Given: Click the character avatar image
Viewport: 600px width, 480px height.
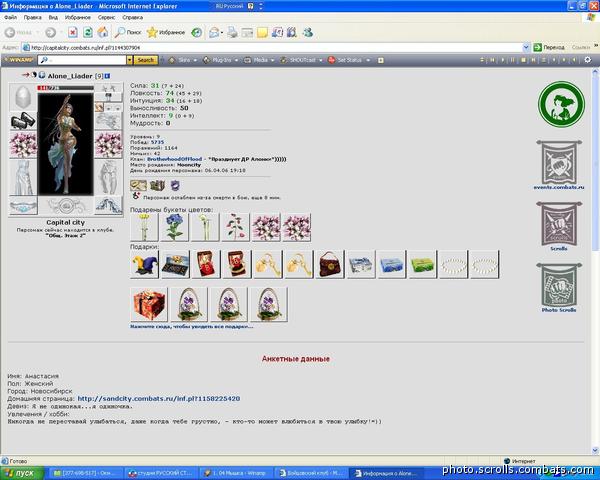Looking at the screenshot, I should click(x=65, y=144).
